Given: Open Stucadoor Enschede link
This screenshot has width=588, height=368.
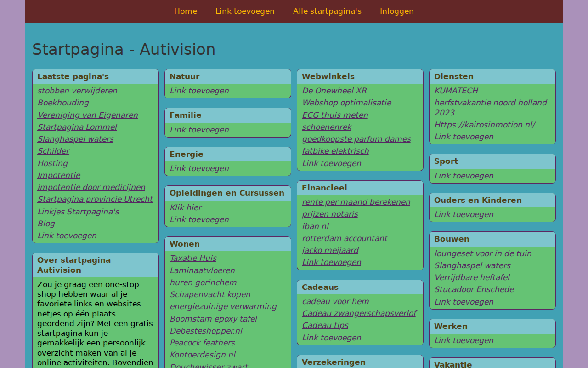Looking at the screenshot, I should click(474, 289).
